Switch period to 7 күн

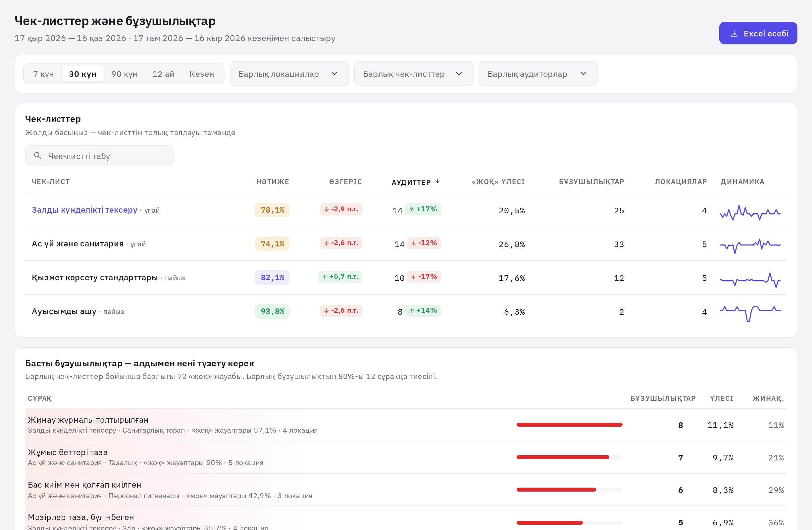(x=43, y=74)
